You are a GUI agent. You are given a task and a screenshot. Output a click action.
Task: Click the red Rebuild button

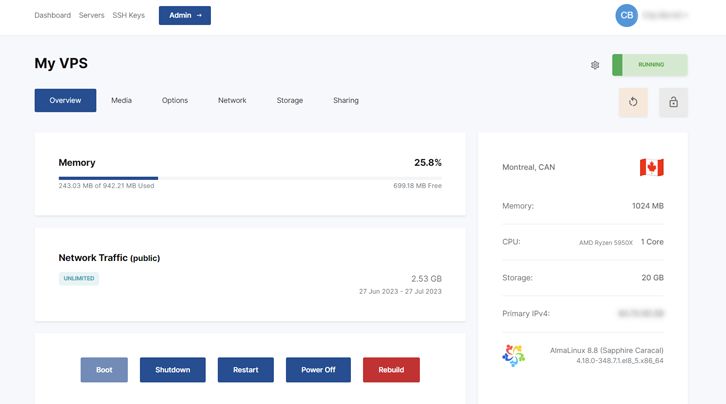(x=391, y=370)
